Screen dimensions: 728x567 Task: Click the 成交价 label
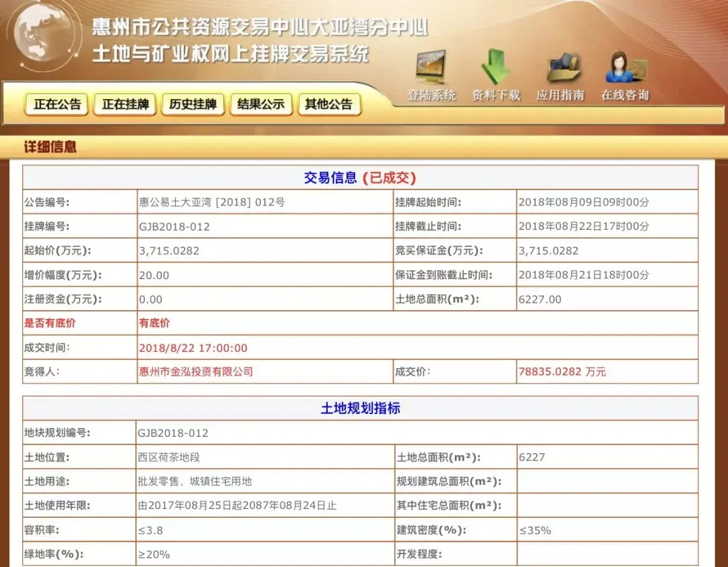(413, 371)
